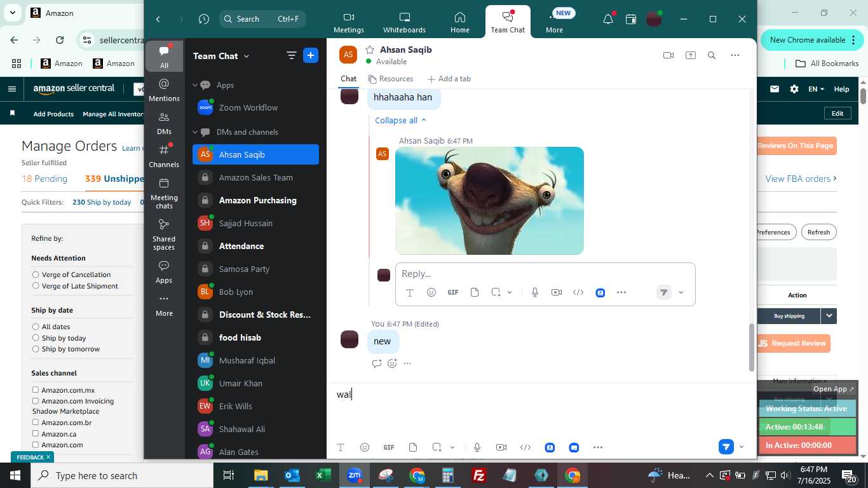Open the code snippet icon in main composer
The image size is (868, 488).
tap(526, 447)
